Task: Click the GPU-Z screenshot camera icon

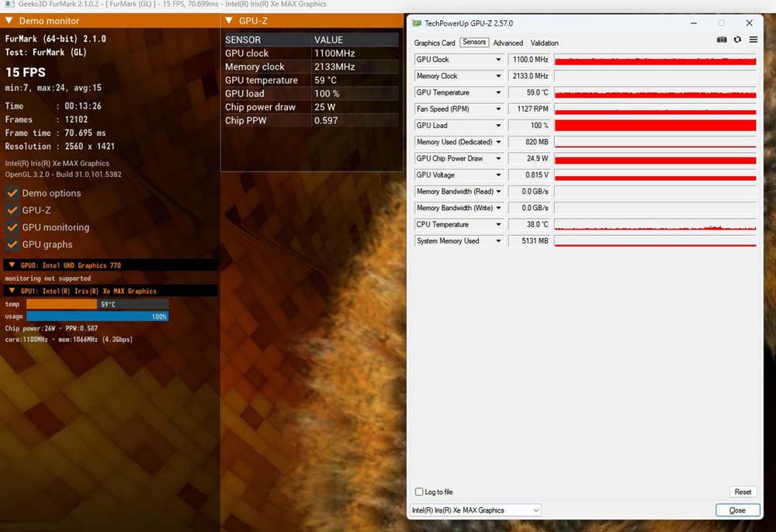Action: 722,40
